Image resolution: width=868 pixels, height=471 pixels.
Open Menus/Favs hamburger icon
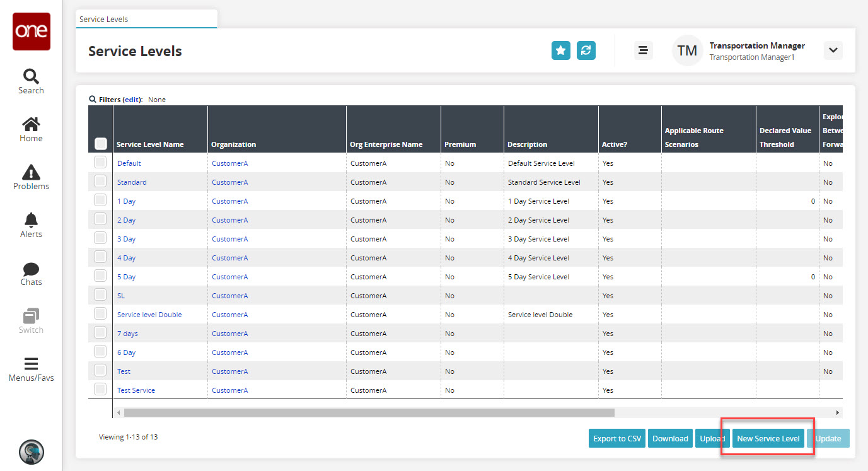(x=31, y=369)
